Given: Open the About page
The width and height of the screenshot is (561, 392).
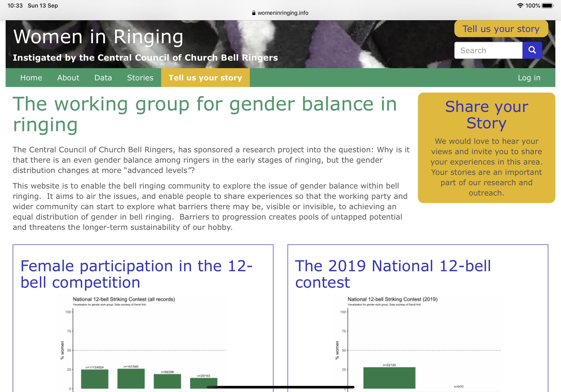Looking at the screenshot, I should [68, 78].
